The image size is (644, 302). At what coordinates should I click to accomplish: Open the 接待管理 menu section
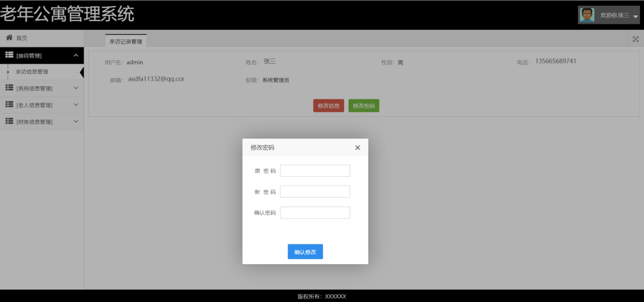(x=42, y=55)
